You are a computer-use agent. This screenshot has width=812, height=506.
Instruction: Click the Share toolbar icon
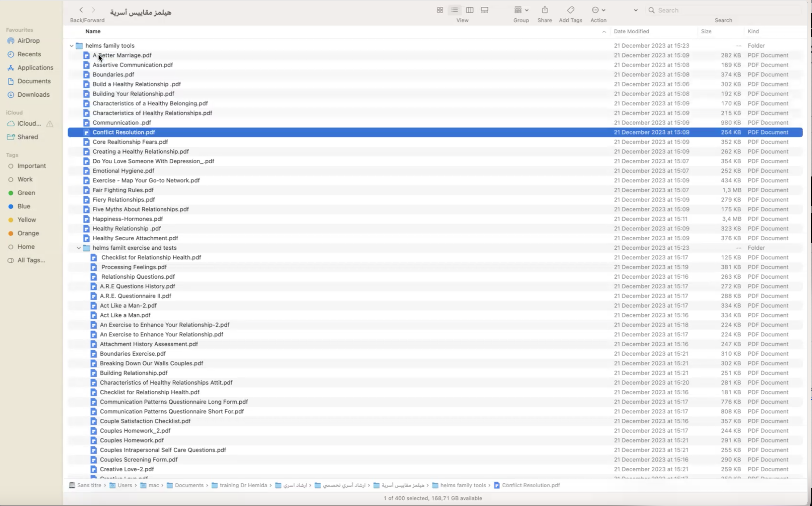(544, 10)
